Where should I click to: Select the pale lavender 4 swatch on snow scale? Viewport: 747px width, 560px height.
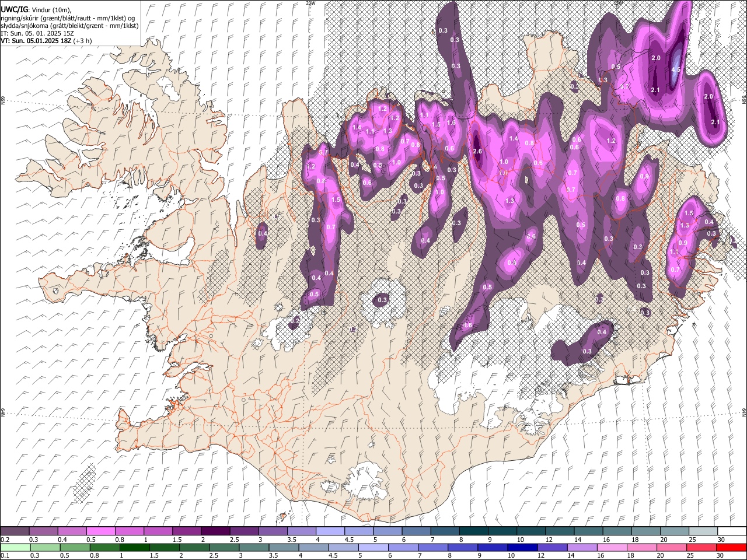(330, 531)
